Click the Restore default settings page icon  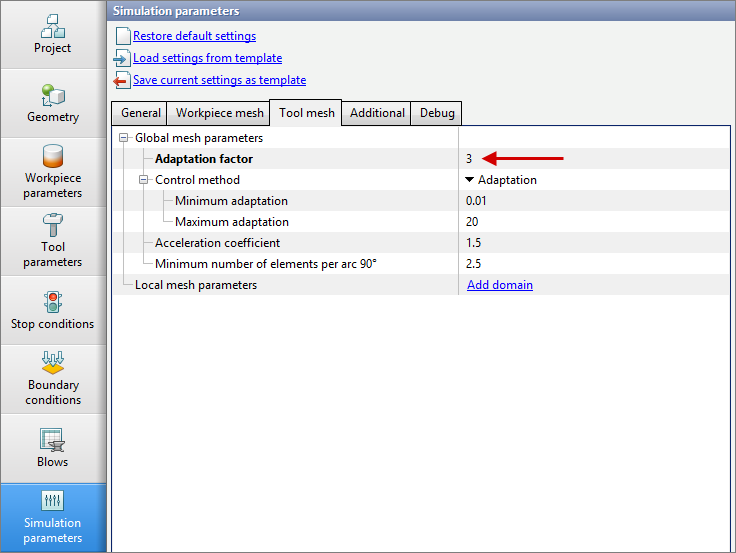click(x=123, y=36)
